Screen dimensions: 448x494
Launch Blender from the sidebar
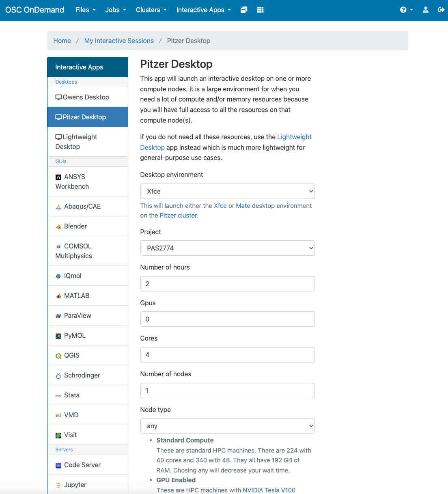88,226
